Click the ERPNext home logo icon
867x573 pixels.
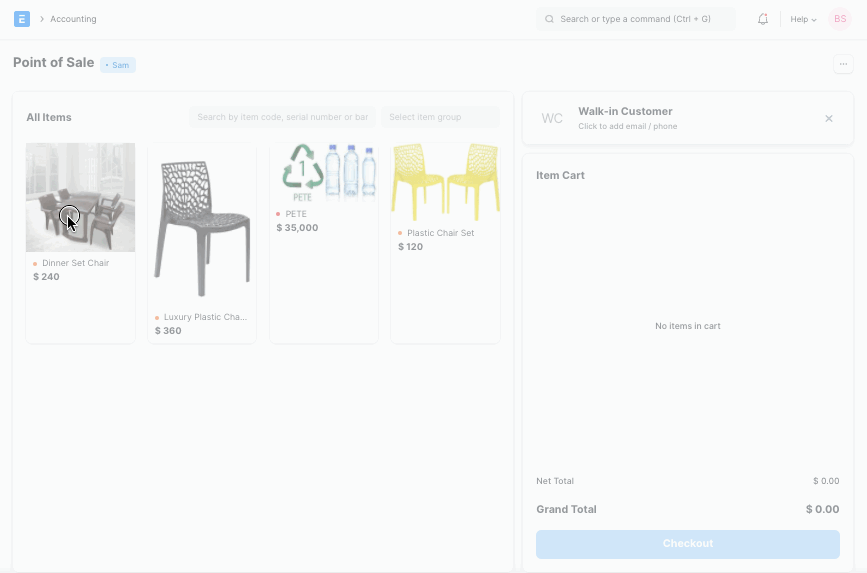click(22, 19)
